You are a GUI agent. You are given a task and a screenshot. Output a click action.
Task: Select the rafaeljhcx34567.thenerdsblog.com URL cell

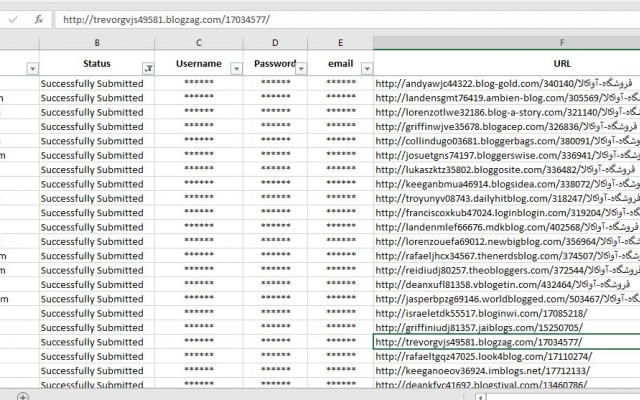(507, 256)
